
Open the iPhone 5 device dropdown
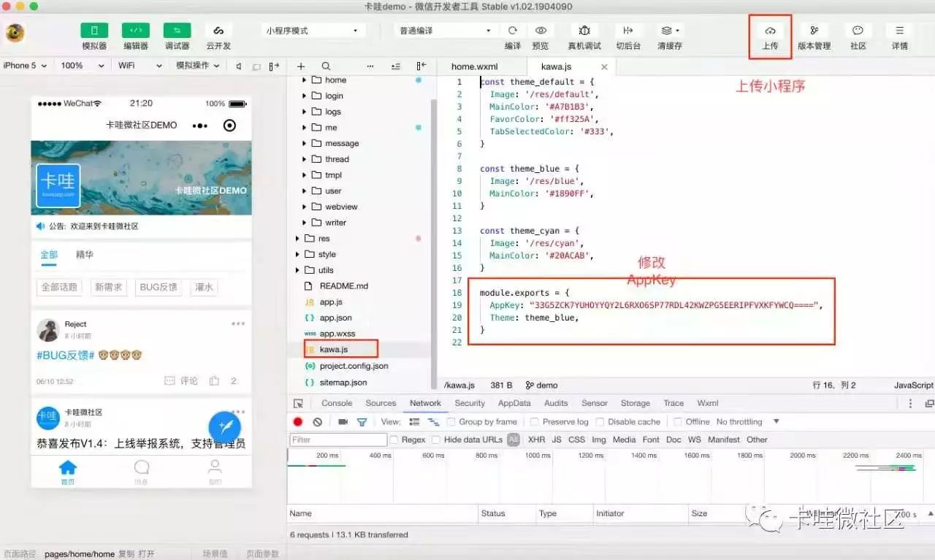(x=25, y=66)
